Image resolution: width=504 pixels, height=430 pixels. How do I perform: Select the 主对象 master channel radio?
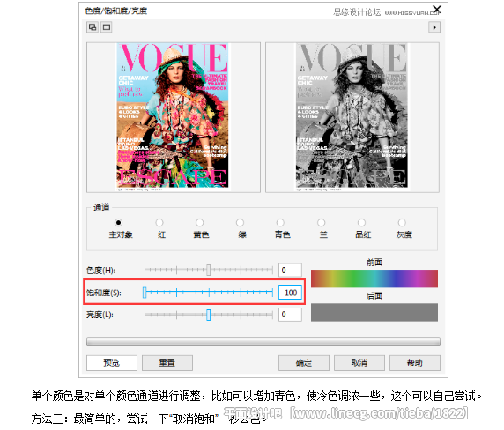[118, 222]
